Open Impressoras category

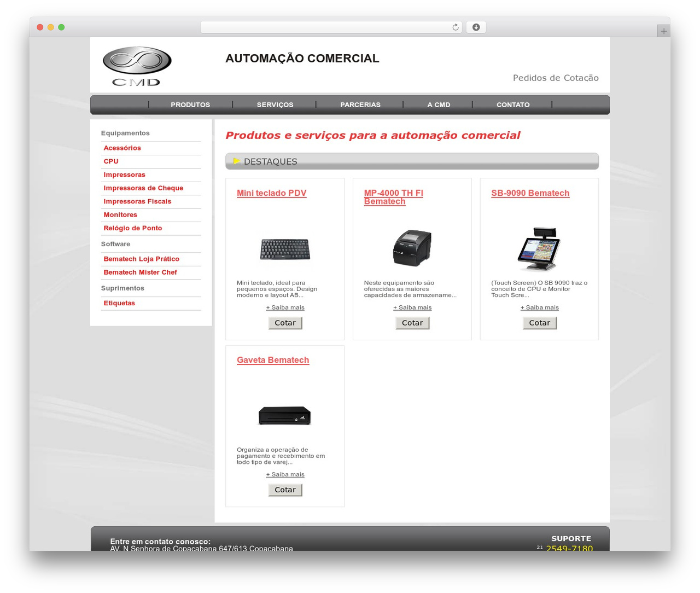coord(124,175)
